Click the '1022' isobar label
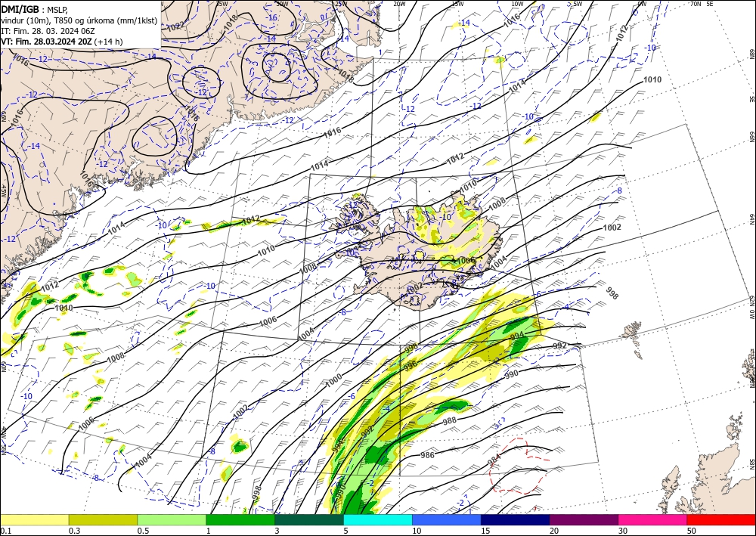The height and width of the screenshot is (536, 756). click(176, 27)
